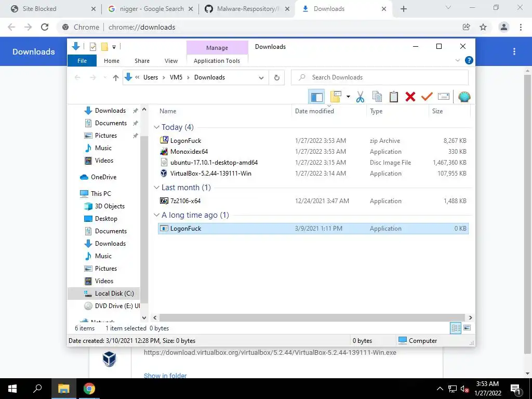
Task: Toggle the Preview pane button in Explorer toolbar
Action: (316, 97)
